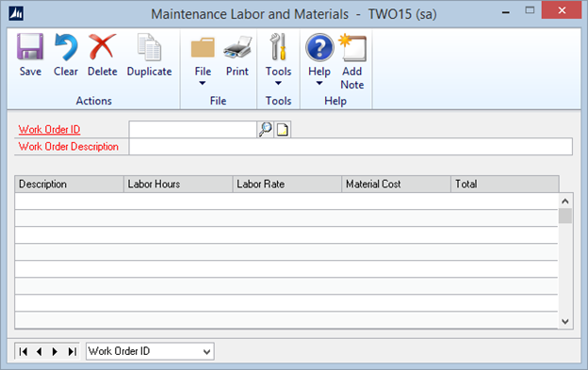
Task: Click the grid scrollbar down arrow
Action: 565,321
